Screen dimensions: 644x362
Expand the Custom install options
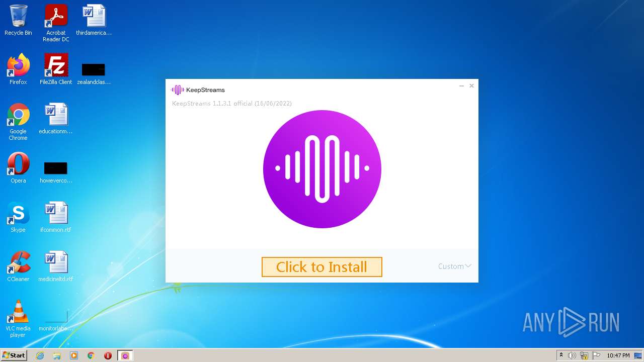coord(454,266)
